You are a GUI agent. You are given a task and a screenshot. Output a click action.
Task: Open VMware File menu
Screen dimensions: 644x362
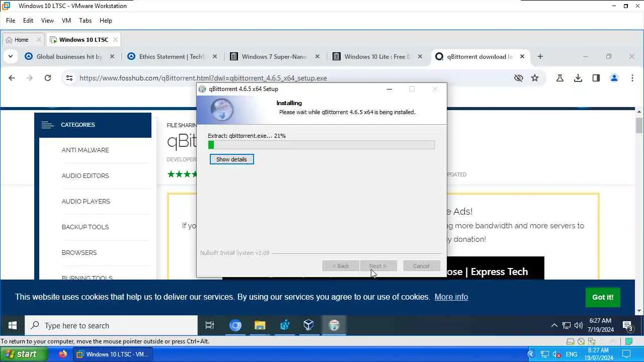click(11, 21)
